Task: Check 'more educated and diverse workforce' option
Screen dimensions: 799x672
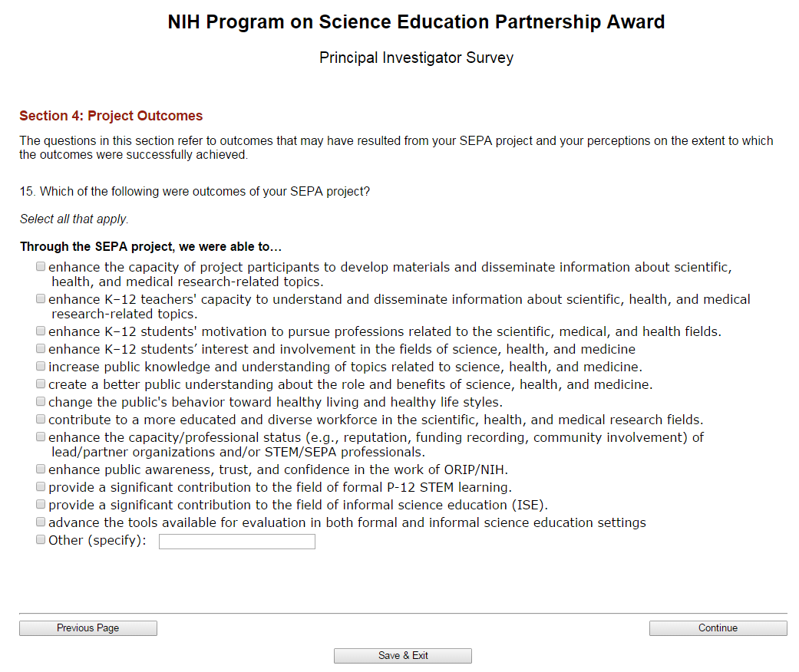Action: [40, 420]
